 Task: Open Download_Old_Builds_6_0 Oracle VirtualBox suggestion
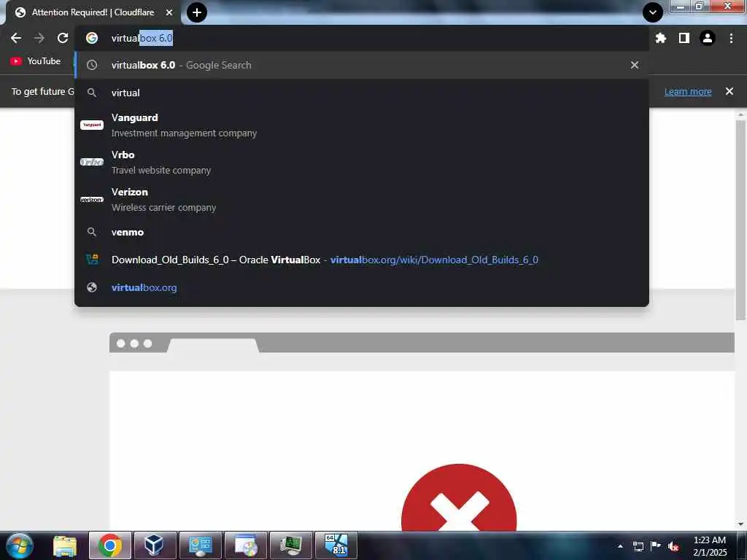362,260
